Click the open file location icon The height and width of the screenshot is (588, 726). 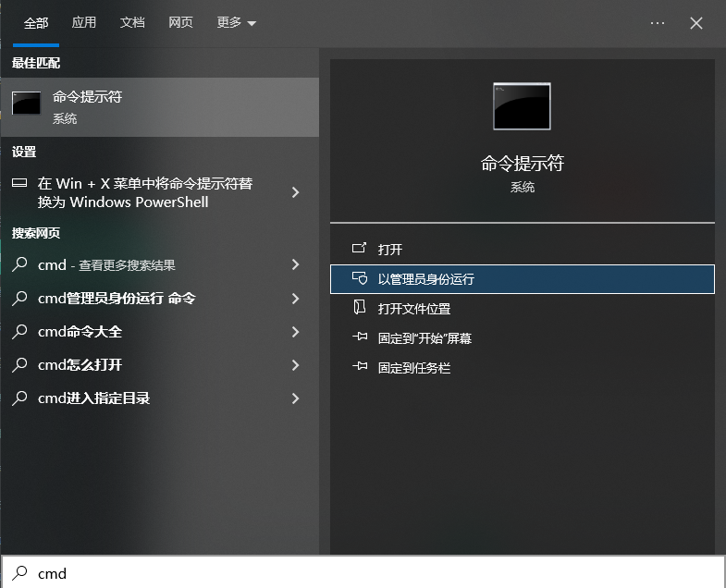360,309
